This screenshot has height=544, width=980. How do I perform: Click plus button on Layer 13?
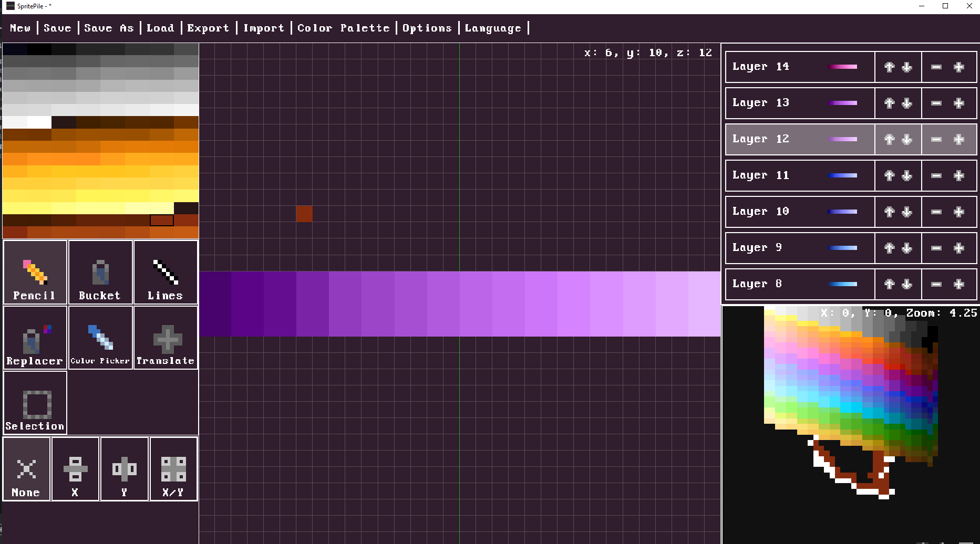[959, 103]
